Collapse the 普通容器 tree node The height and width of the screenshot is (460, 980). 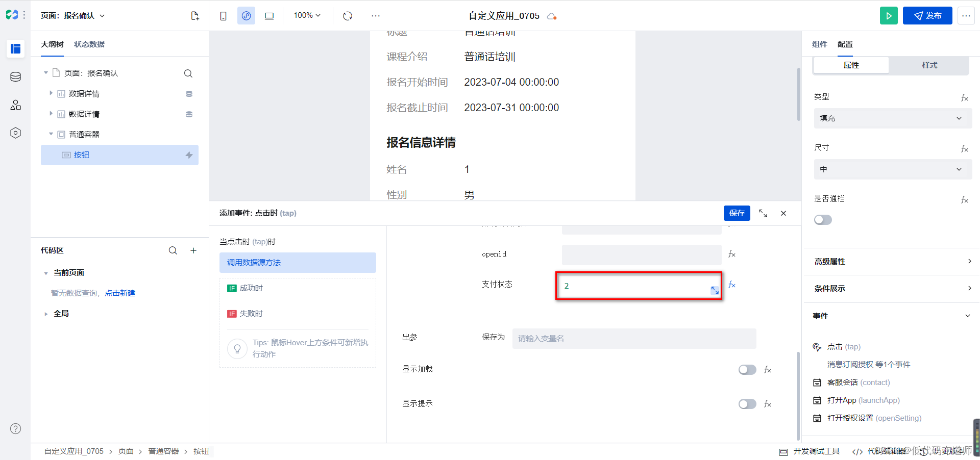[x=51, y=134]
